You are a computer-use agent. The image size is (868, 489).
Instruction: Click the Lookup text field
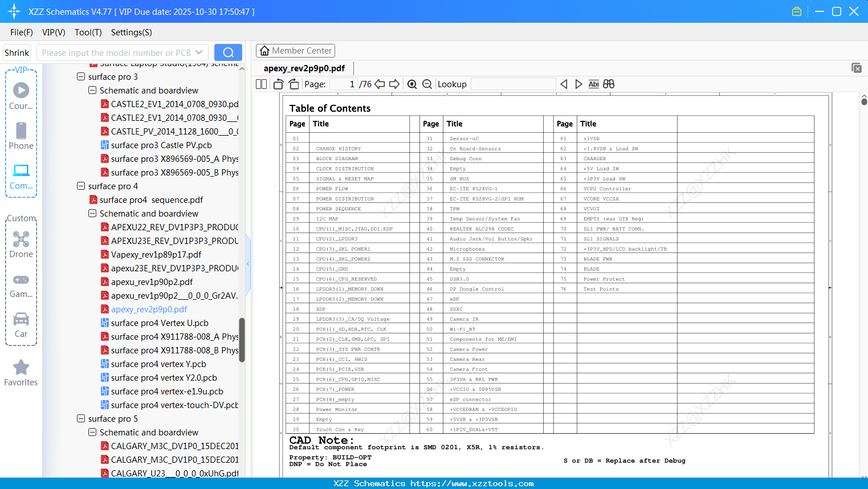(x=513, y=84)
